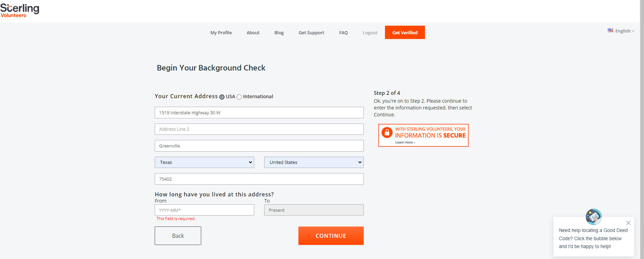Open the Texas state dropdown
This screenshot has width=644, height=259.
coord(204,163)
